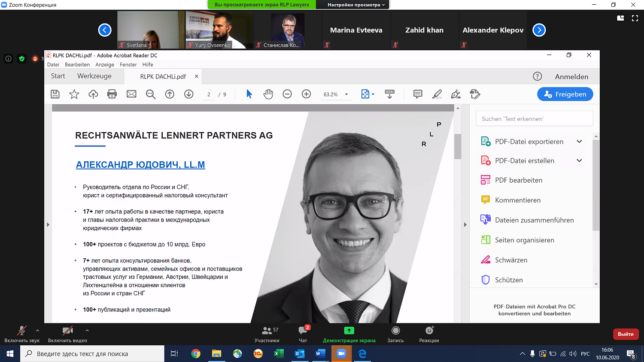Open Windows Start menu
644x362 pixels.
(10, 354)
